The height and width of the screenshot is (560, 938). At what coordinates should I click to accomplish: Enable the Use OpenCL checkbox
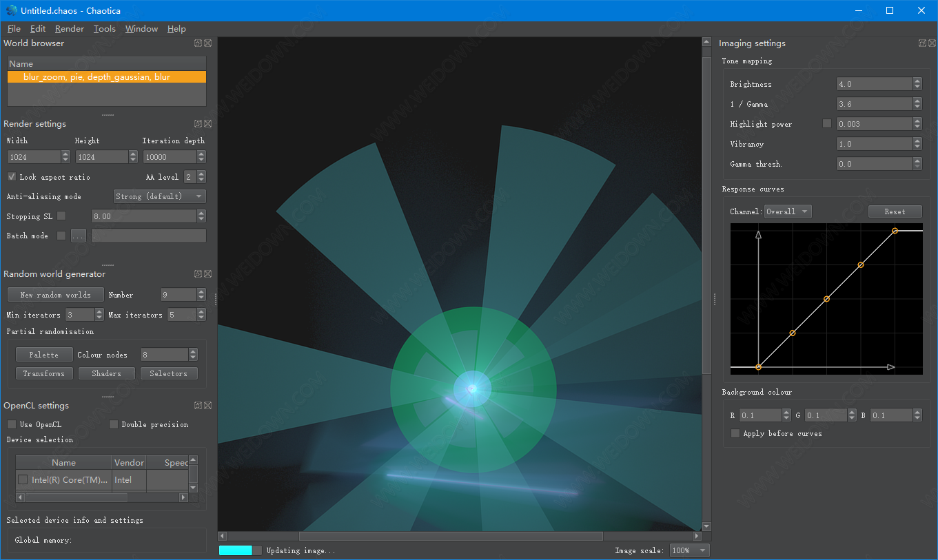pos(12,424)
